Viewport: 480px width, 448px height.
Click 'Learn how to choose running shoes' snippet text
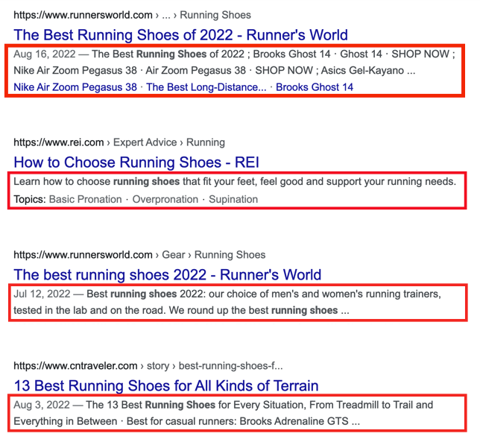pyautogui.click(x=96, y=182)
